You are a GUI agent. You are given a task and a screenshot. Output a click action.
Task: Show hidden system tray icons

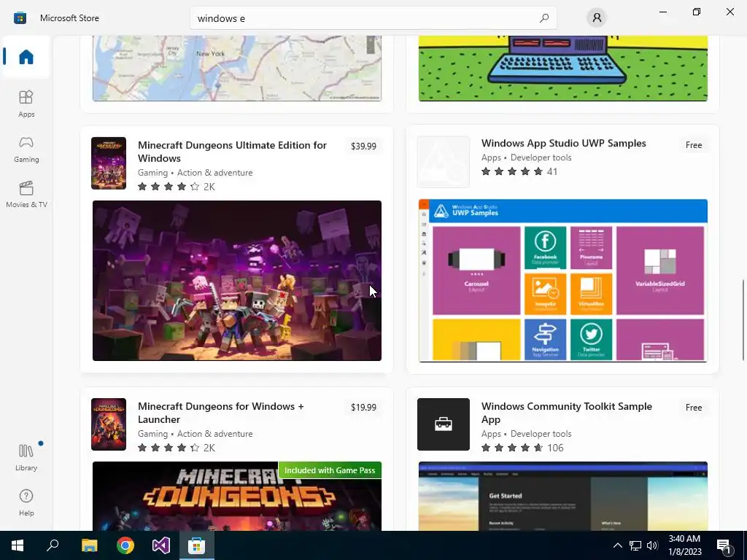pyautogui.click(x=617, y=545)
